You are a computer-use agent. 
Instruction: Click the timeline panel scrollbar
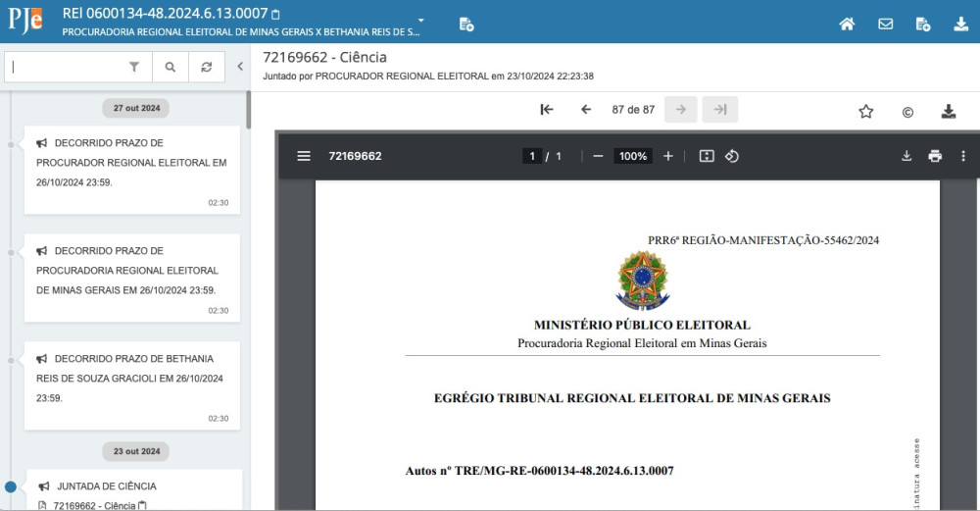[248, 110]
